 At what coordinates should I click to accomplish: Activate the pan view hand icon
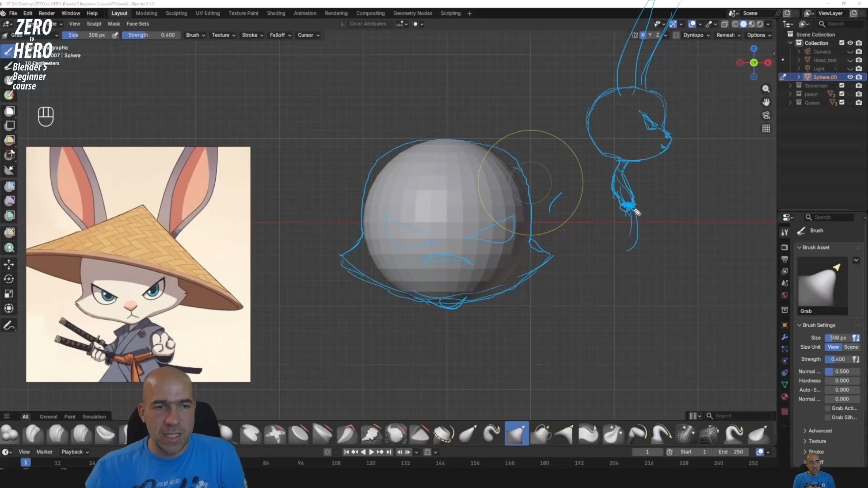point(766,102)
